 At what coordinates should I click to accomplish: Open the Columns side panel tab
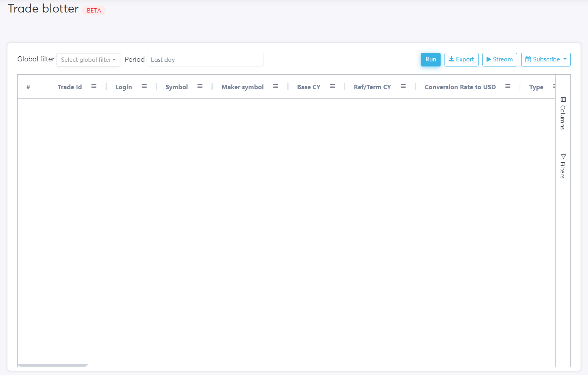pyautogui.click(x=563, y=113)
